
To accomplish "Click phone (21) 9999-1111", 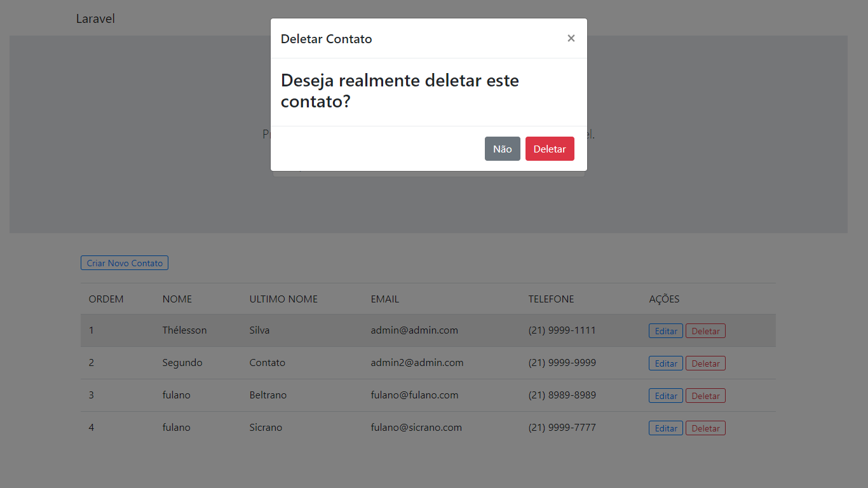I will tap(562, 330).
